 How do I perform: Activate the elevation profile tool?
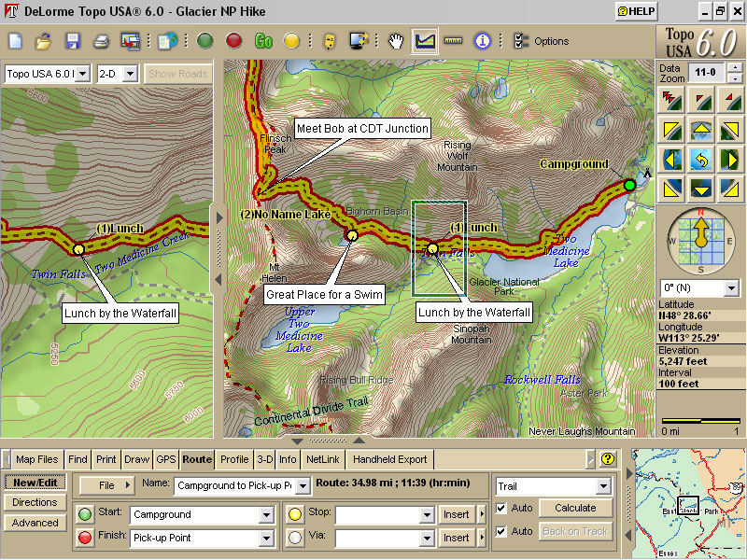click(x=425, y=41)
